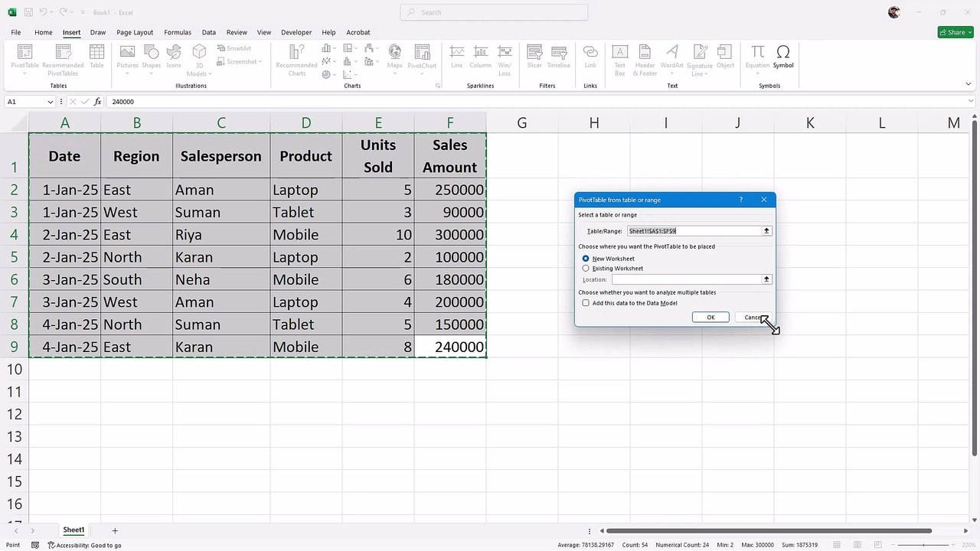Check Add this data to the Data Model
The width and height of the screenshot is (980, 551).
(x=586, y=303)
